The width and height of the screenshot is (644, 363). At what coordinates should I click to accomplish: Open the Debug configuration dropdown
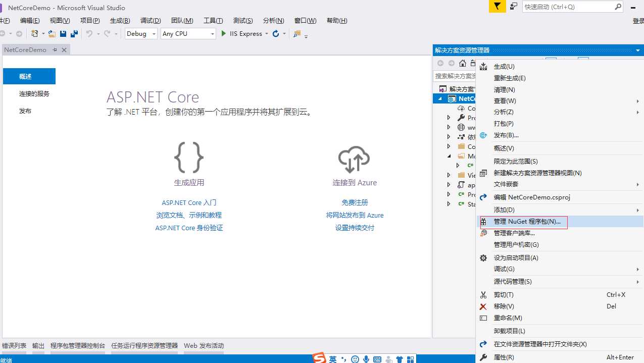pos(141,34)
